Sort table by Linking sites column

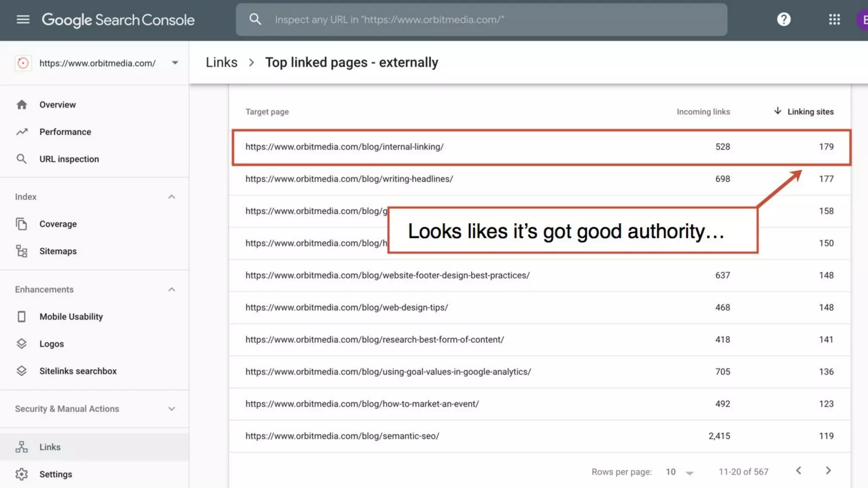point(810,112)
